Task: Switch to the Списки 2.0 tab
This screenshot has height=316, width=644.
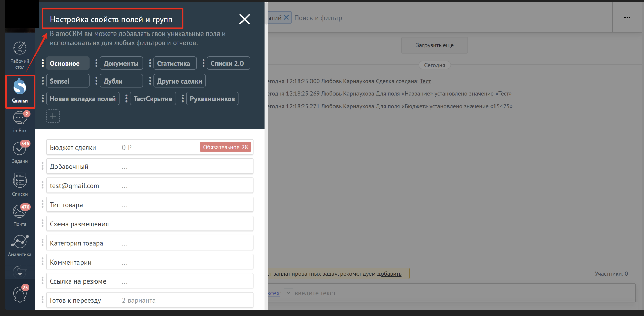Action: point(228,63)
